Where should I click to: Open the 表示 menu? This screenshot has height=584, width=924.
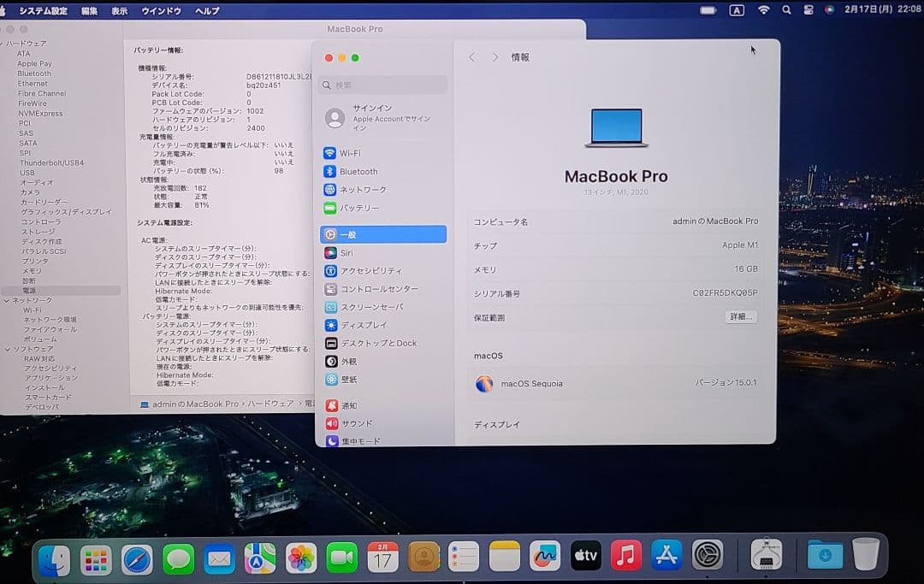(118, 10)
